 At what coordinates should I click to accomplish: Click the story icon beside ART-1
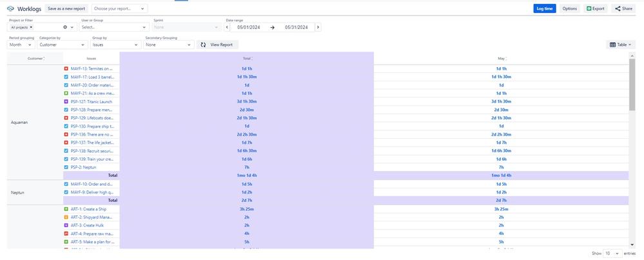66,209
